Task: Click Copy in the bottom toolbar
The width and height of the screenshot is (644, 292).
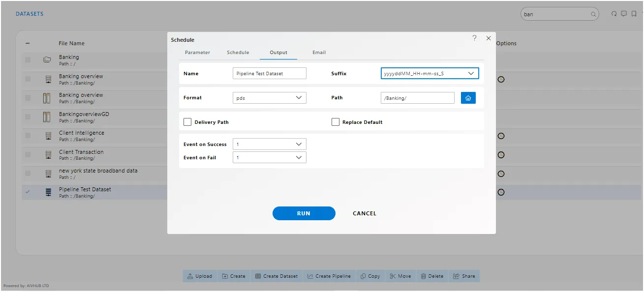Action: click(370, 276)
